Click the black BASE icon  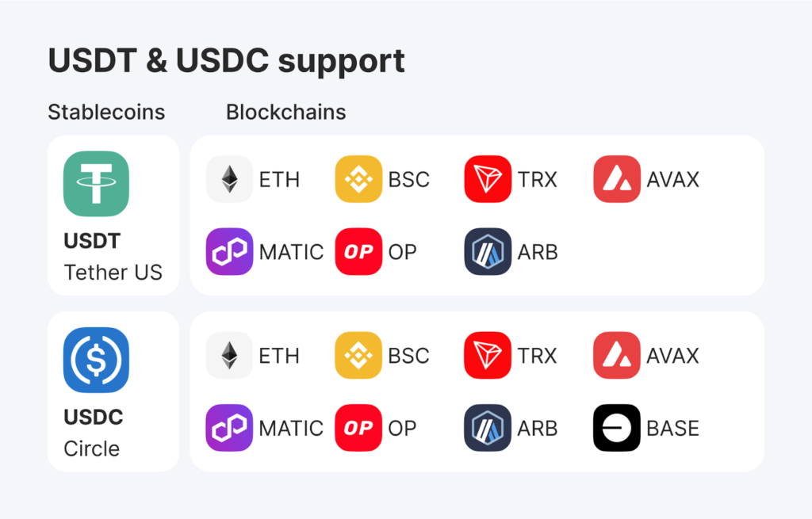pos(617,428)
